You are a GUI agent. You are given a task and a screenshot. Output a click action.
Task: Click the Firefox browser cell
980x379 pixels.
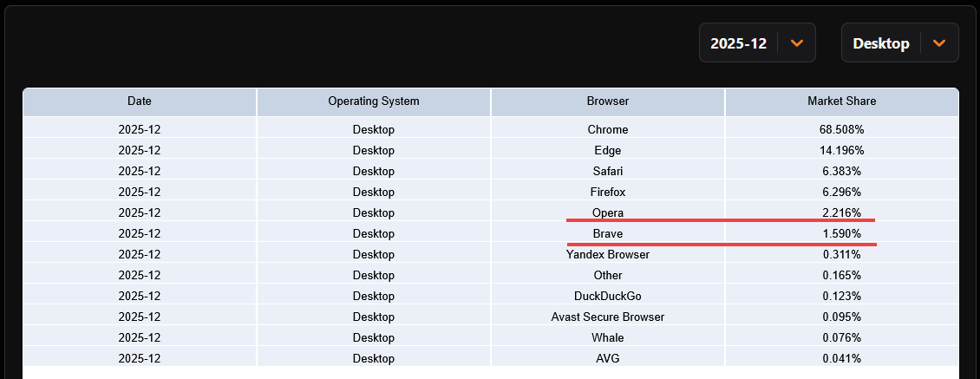point(608,192)
